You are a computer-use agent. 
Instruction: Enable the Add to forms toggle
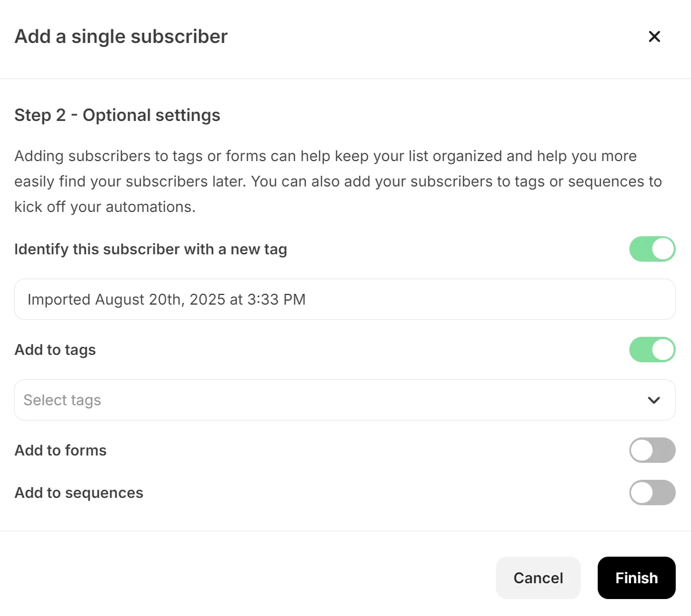pos(652,450)
